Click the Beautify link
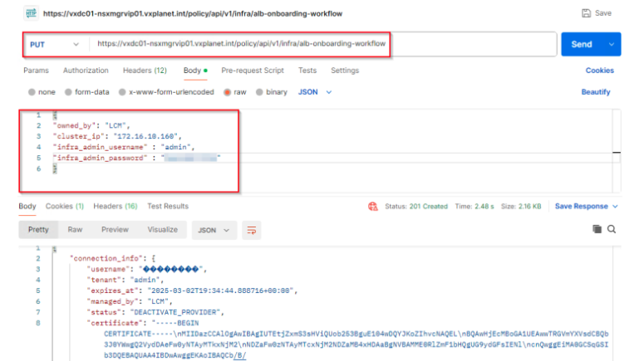The image size is (644, 361). [x=596, y=92]
